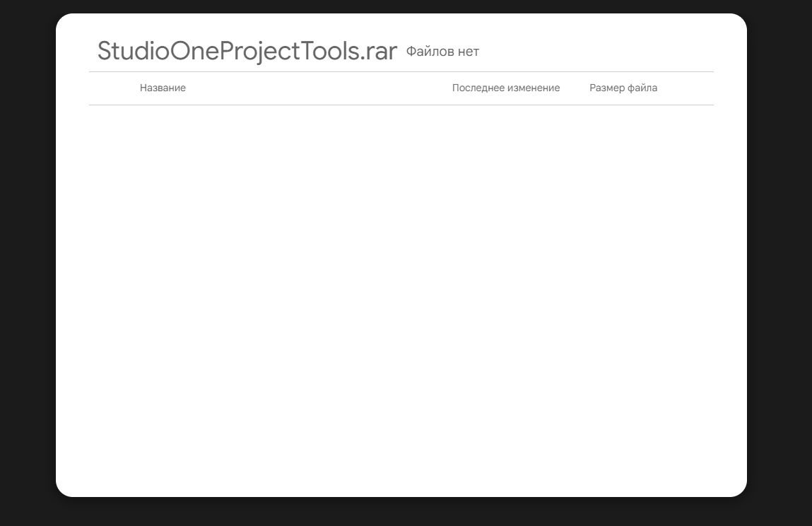Sort by the 'Последнее изменение' column header

(506, 88)
